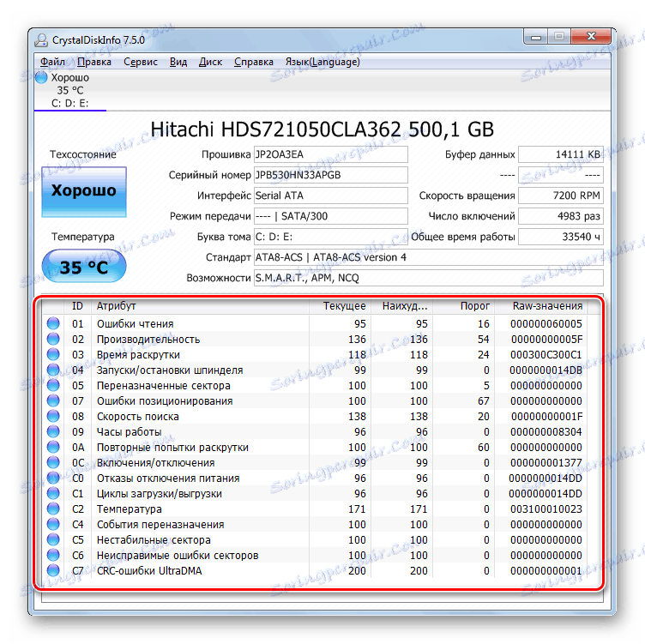The width and height of the screenshot is (645, 644).
Task: Click status orb for 03 Время раскрутки
Action: (53, 354)
